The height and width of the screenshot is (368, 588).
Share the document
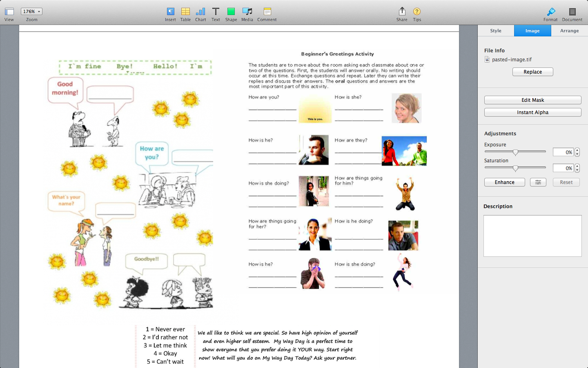[x=402, y=12]
